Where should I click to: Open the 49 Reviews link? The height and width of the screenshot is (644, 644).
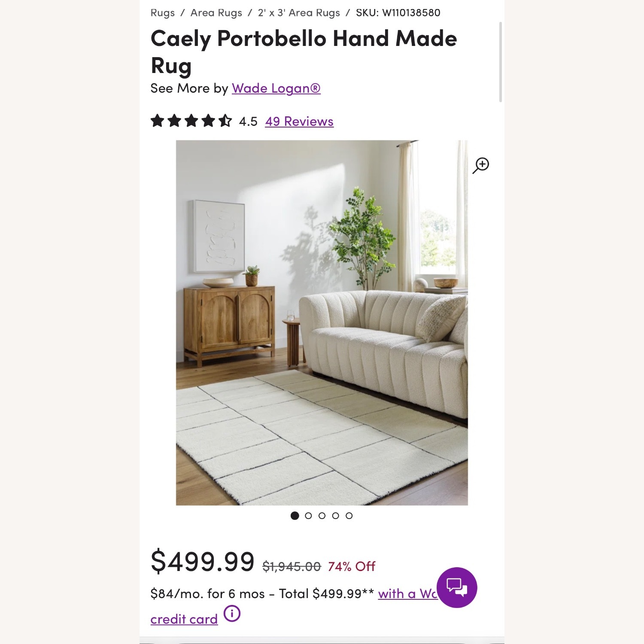(x=299, y=122)
